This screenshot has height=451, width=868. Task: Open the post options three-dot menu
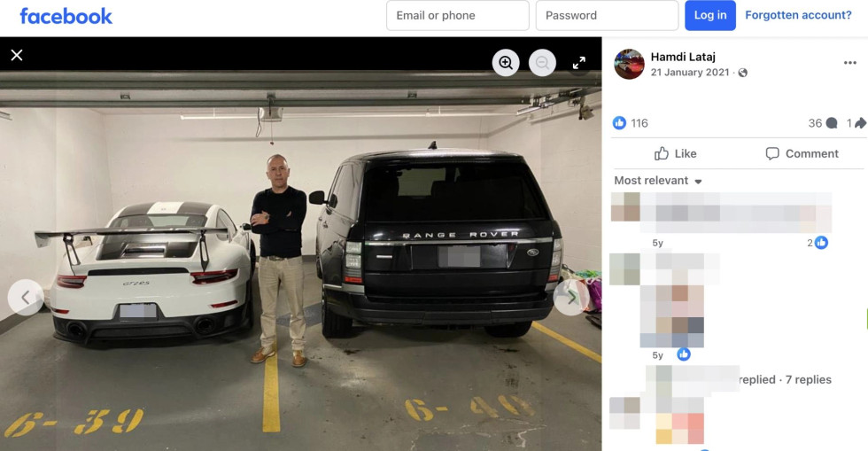[849, 63]
